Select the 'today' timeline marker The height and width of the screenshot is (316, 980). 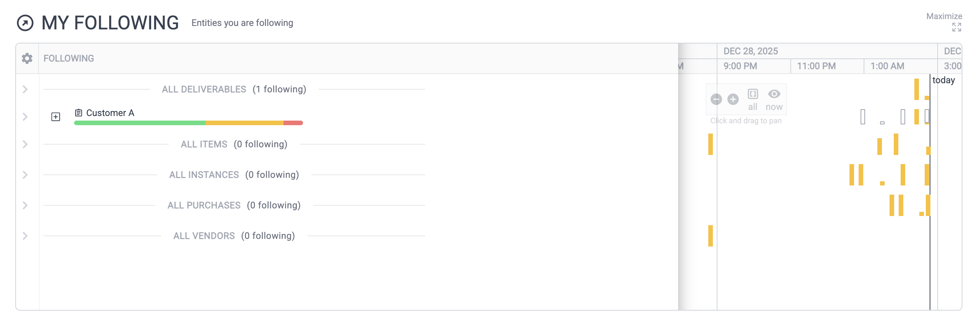[x=944, y=80]
